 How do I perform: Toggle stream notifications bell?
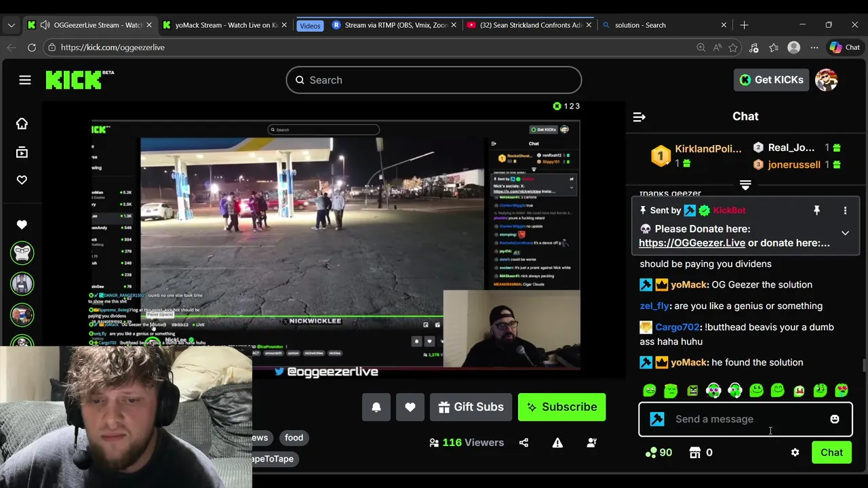click(x=376, y=407)
